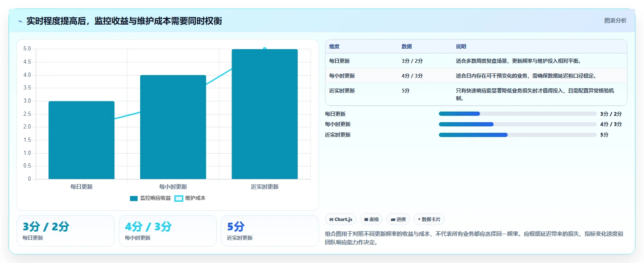The height and width of the screenshot is (263, 644).
Task: Open the 4分 / 3分 data card
Action: [x=168, y=231]
